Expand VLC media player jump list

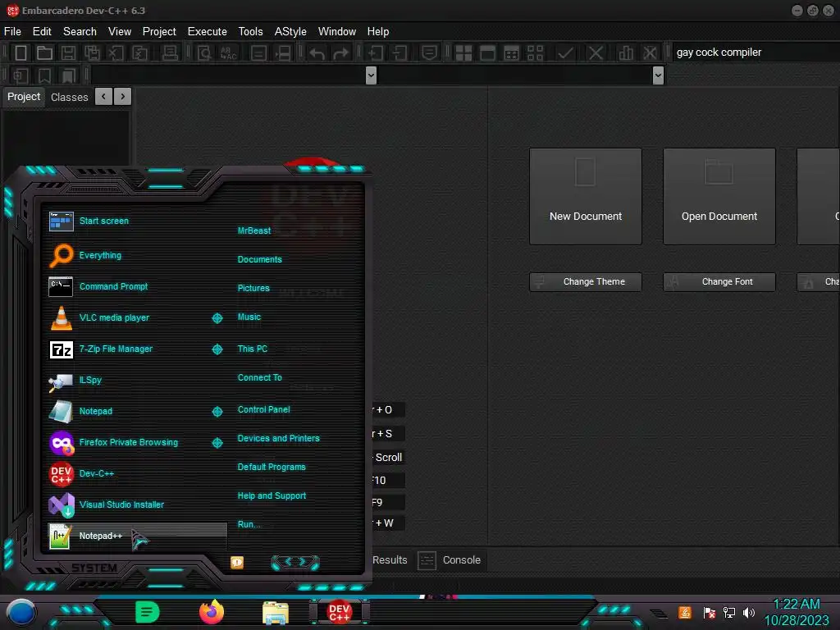217,318
